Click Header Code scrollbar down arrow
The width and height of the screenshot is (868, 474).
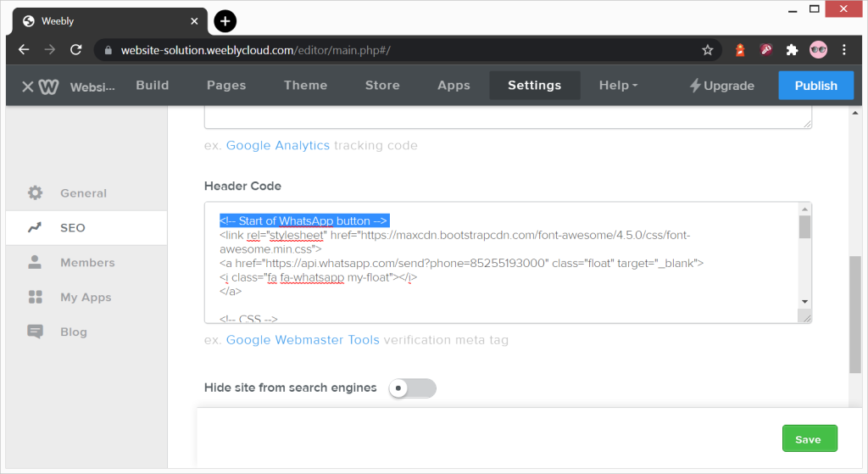805,302
